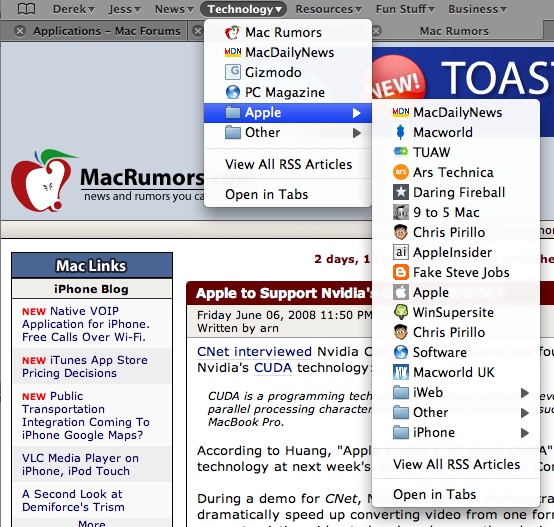554x527 pixels.
Task: Open the Fun Stuff bookmarks dropdown
Action: point(405,9)
